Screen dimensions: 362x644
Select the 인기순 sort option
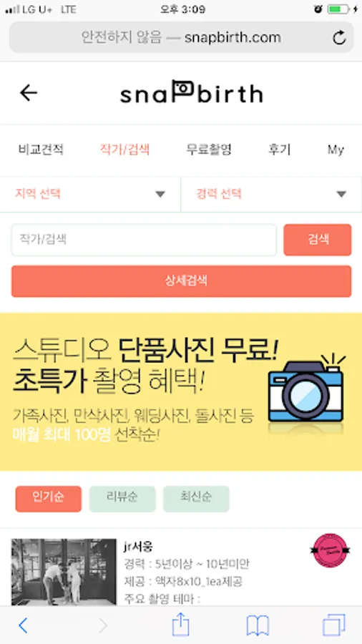tap(49, 499)
